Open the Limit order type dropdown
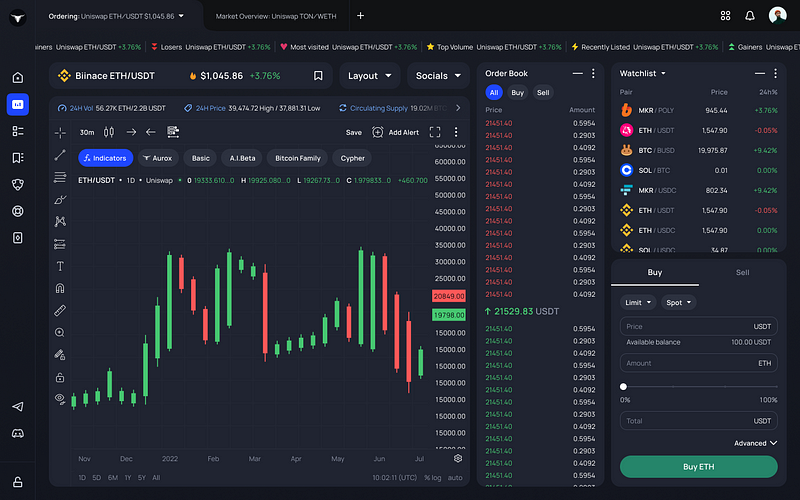The height and width of the screenshot is (500, 800). (638, 303)
